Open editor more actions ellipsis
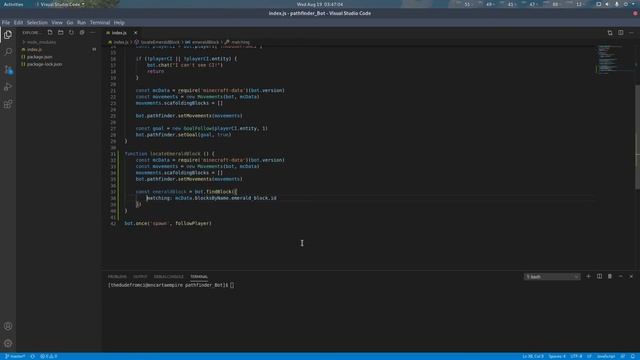Image resolution: width=640 pixels, height=360 pixels. pos(631,33)
